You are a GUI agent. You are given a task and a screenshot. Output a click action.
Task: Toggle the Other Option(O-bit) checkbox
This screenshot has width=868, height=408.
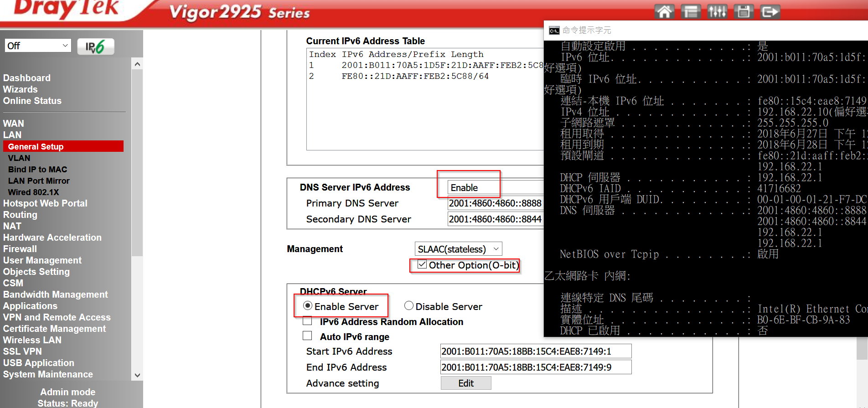422,265
